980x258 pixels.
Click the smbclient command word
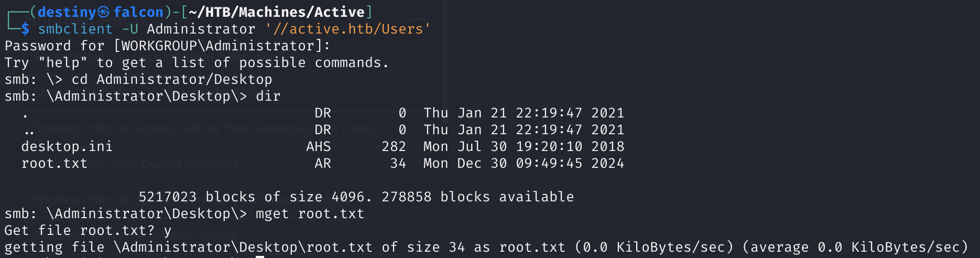75,29
